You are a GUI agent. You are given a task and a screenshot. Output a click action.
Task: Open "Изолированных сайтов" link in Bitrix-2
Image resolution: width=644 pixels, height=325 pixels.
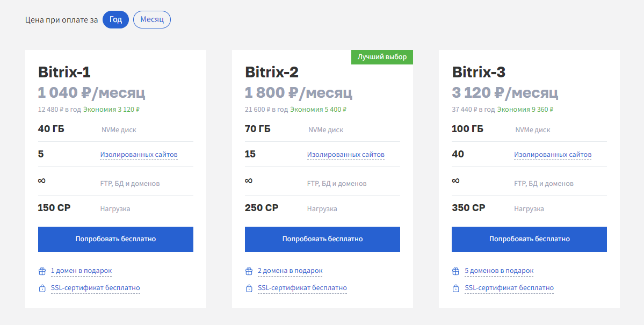click(345, 155)
